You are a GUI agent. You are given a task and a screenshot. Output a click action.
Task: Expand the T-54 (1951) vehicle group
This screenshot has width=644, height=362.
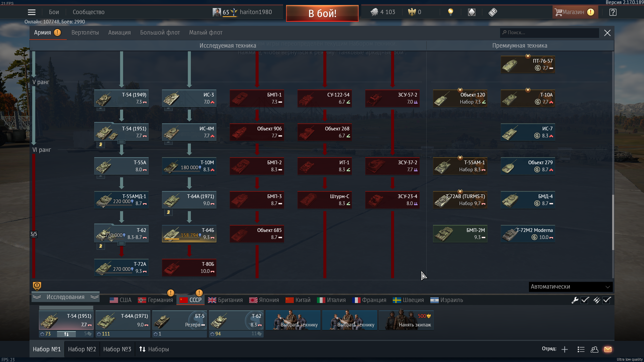tap(121, 142)
